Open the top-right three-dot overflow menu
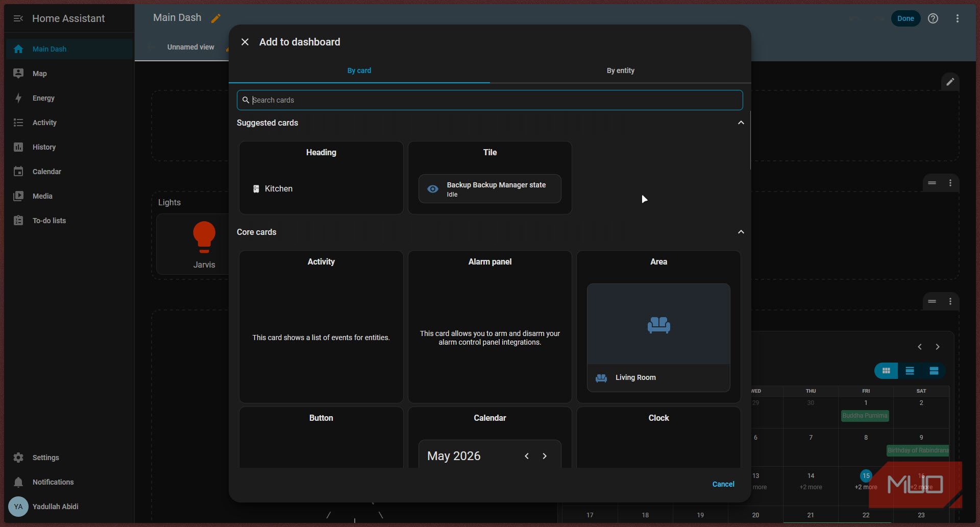Image resolution: width=980 pixels, height=527 pixels. point(958,18)
